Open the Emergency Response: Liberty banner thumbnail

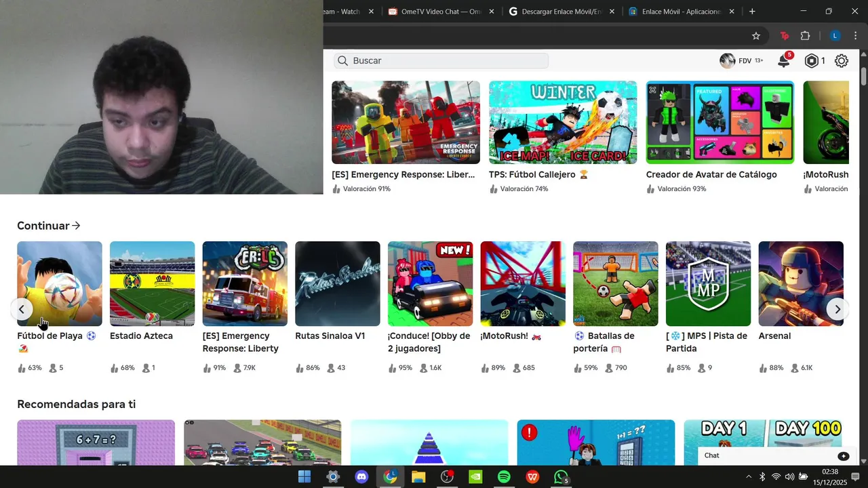coord(406,123)
